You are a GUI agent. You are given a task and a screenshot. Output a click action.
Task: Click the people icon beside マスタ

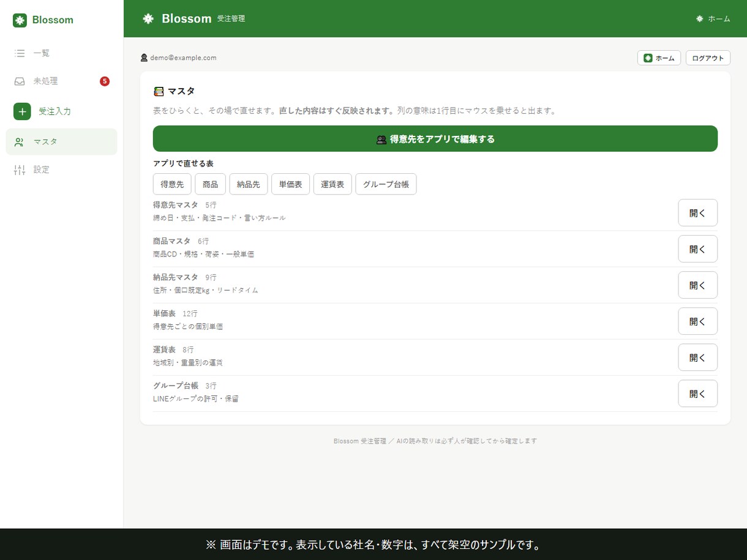click(x=20, y=142)
